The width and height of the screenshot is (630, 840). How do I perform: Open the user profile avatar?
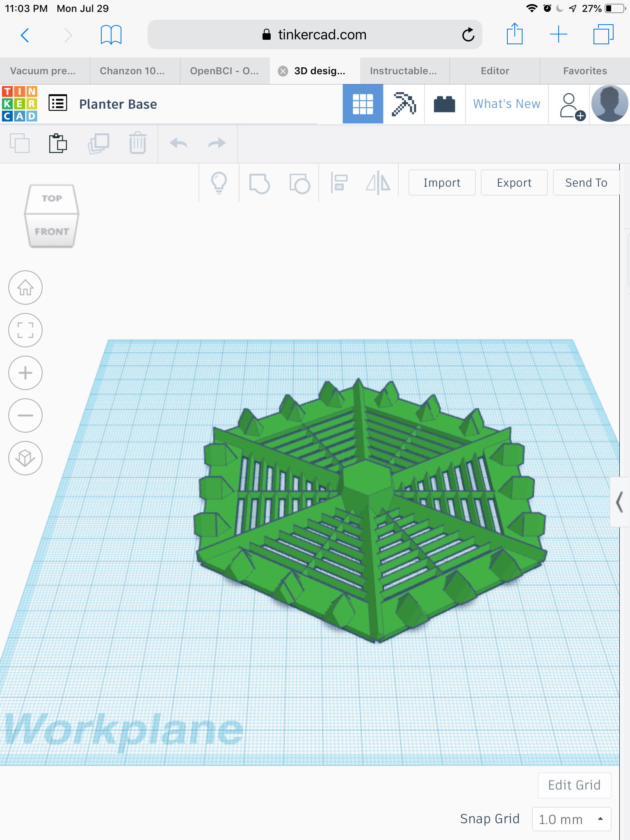609,104
